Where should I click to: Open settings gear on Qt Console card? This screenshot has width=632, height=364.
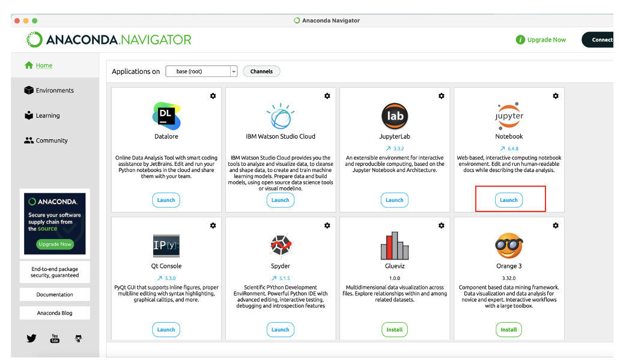tap(213, 226)
